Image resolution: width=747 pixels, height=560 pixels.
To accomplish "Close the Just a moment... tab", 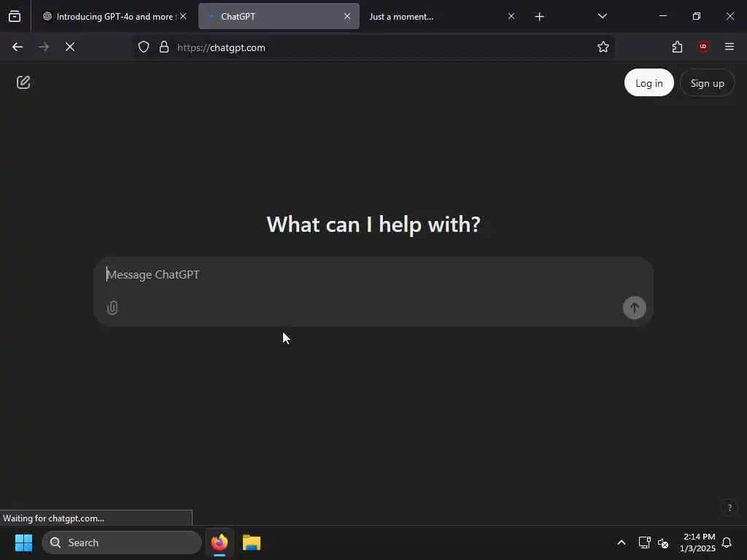I will click(x=511, y=16).
